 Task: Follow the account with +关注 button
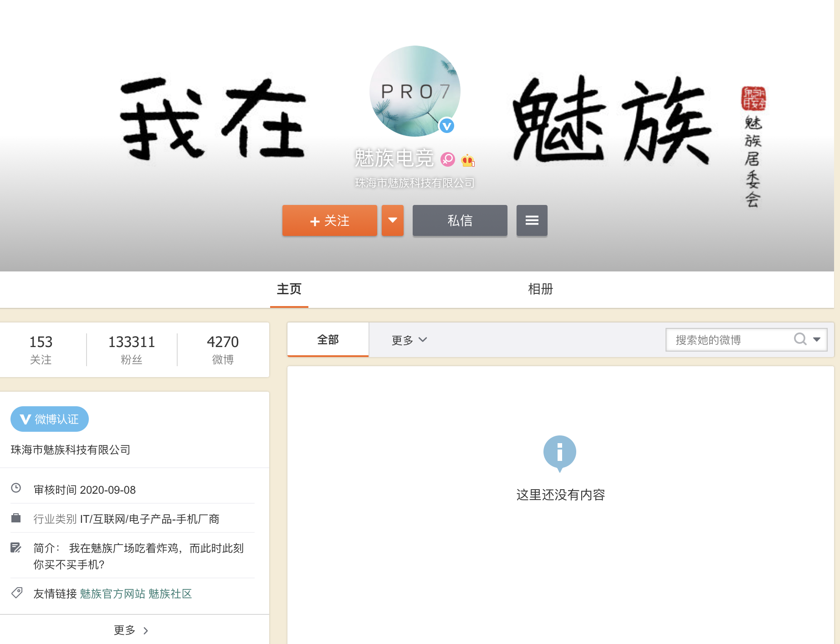pyautogui.click(x=329, y=220)
